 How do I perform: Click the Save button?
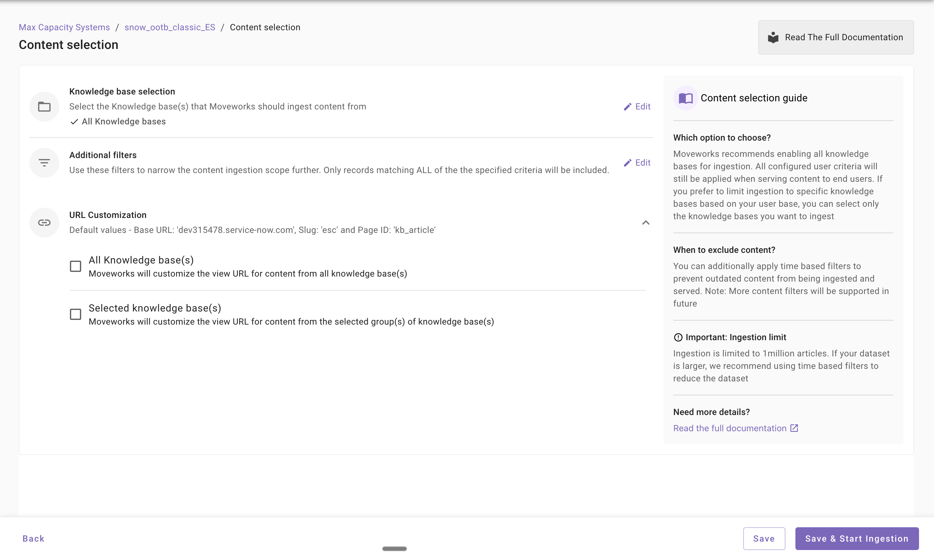tap(764, 538)
